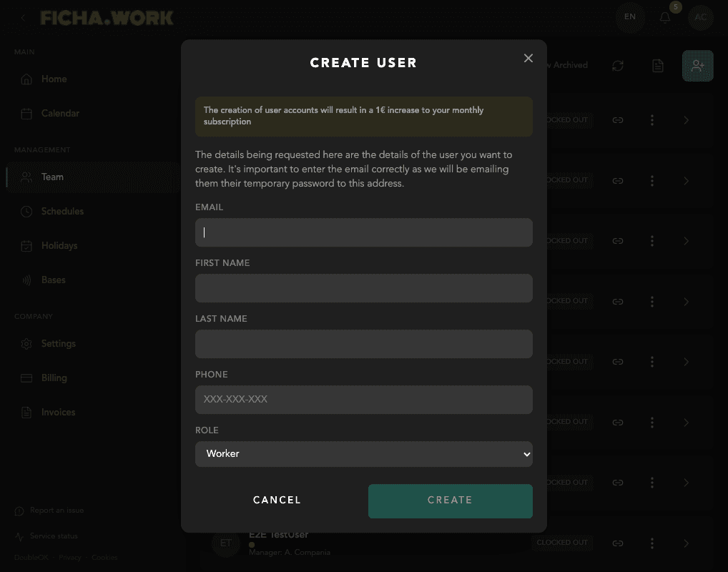The image size is (728, 572).
Task: Click the add user icon button
Action: [x=697, y=66]
